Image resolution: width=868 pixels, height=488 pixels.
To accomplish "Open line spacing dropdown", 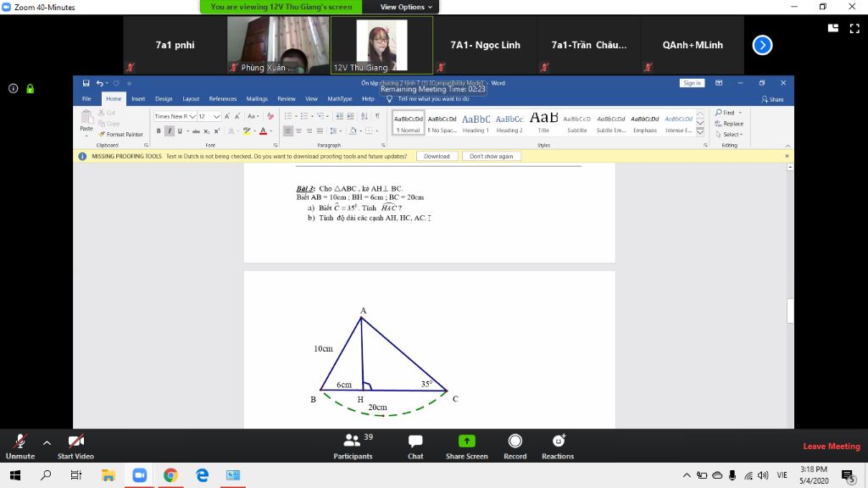I will coord(334,131).
